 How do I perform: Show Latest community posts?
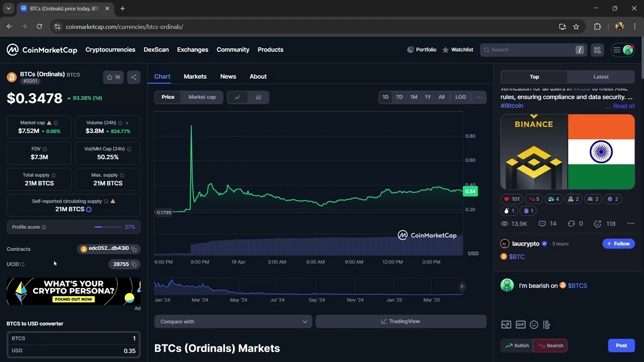(601, 77)
